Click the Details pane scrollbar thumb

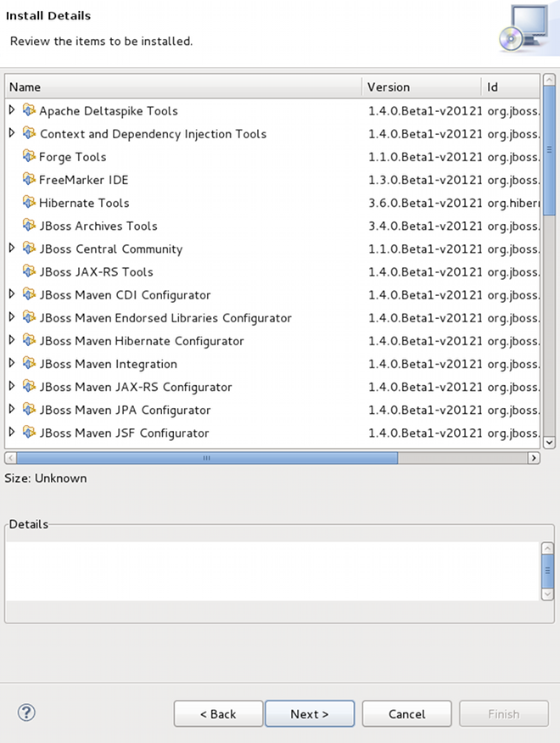tap(547, 571)
